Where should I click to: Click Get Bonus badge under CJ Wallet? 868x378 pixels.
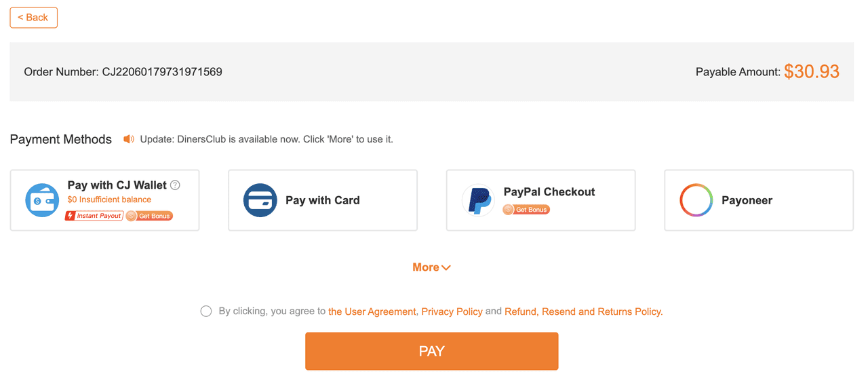pos(149,216)
